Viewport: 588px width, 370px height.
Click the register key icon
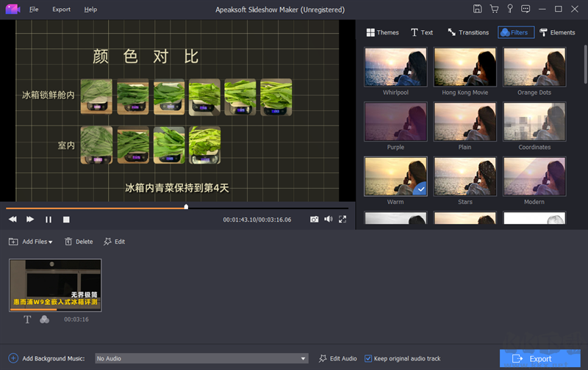pyautogui.click(x=510, y=9)
